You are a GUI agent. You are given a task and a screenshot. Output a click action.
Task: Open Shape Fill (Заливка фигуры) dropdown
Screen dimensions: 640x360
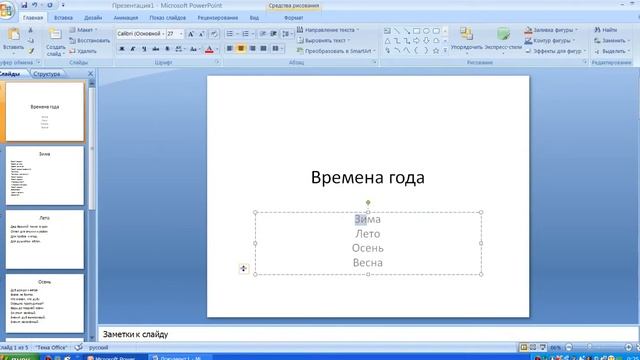[x=551, y=30]
